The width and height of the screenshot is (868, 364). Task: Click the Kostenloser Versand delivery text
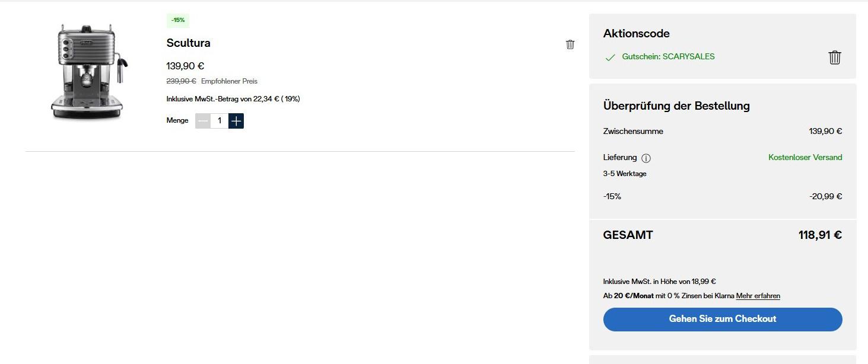(x=805, y=157)
